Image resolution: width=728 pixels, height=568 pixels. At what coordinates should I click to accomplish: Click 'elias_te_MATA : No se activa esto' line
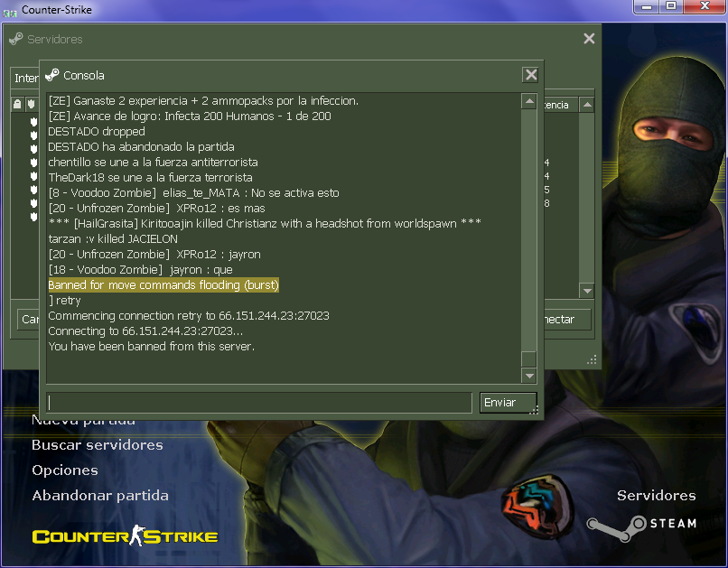point(193,192)
